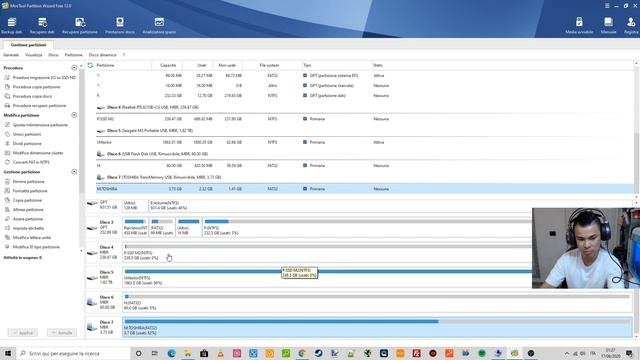Select the Disco 6 USB Flash Disk header row
Screen dimensions: 640x360
364,154
